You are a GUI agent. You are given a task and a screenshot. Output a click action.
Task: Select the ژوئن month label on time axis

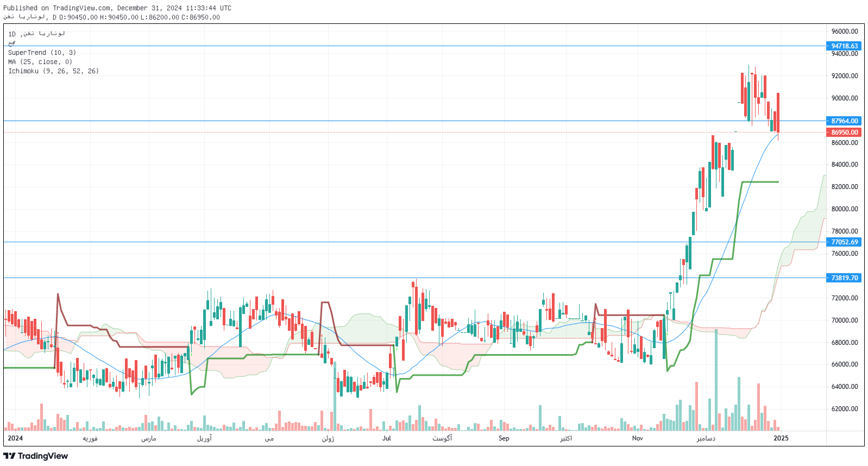(x=328, y=438)
